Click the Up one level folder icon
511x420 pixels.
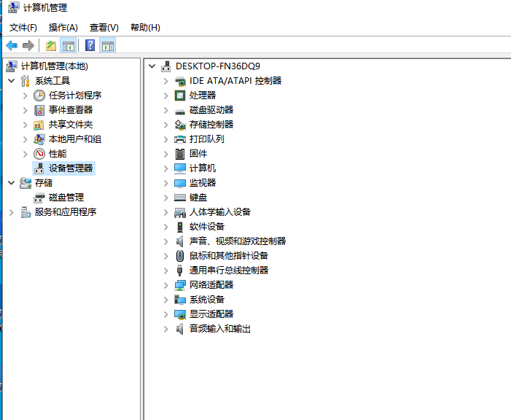51,45
